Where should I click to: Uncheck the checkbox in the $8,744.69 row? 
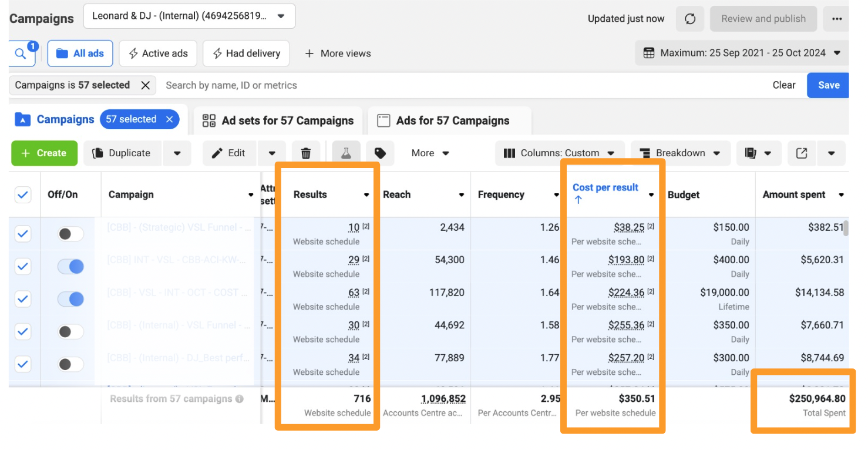click(x=22, y=364)
